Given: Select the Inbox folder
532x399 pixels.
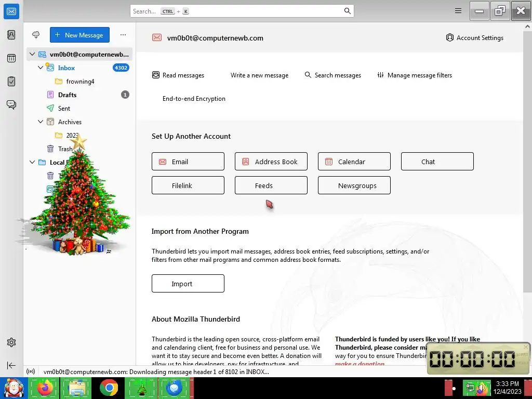Looking at the screenshot, I should (66, 68).
